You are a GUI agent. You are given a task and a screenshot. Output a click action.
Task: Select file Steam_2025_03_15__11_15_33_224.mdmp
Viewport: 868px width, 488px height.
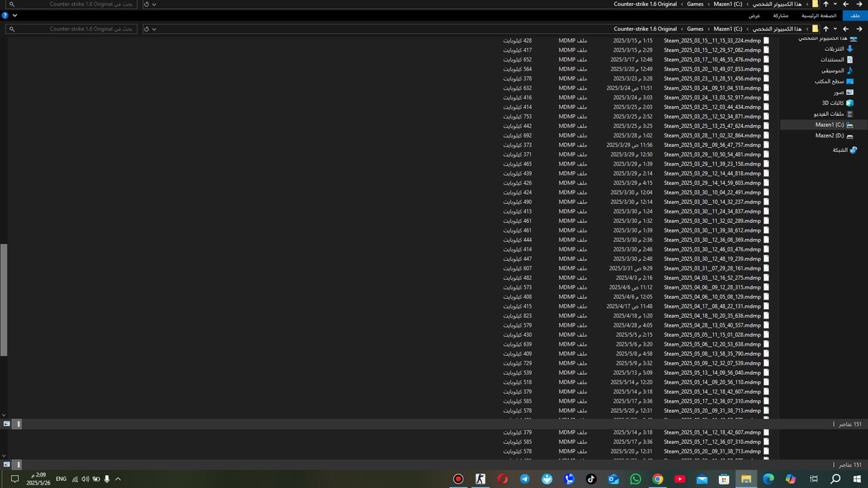[x=712, y=41]
